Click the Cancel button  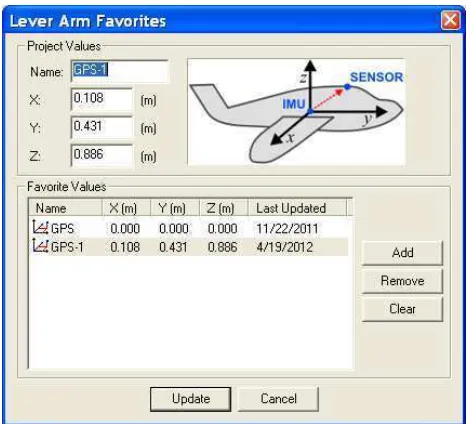278,399
